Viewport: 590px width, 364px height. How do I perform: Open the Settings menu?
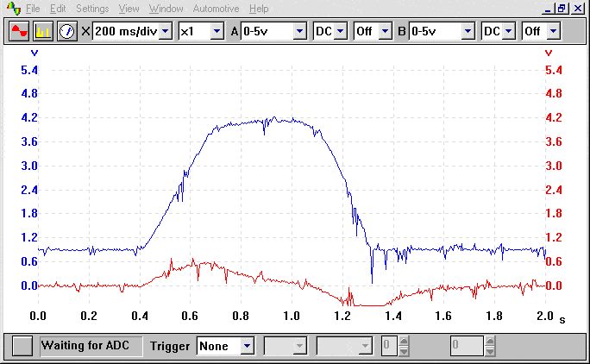(x=92, y=9)
